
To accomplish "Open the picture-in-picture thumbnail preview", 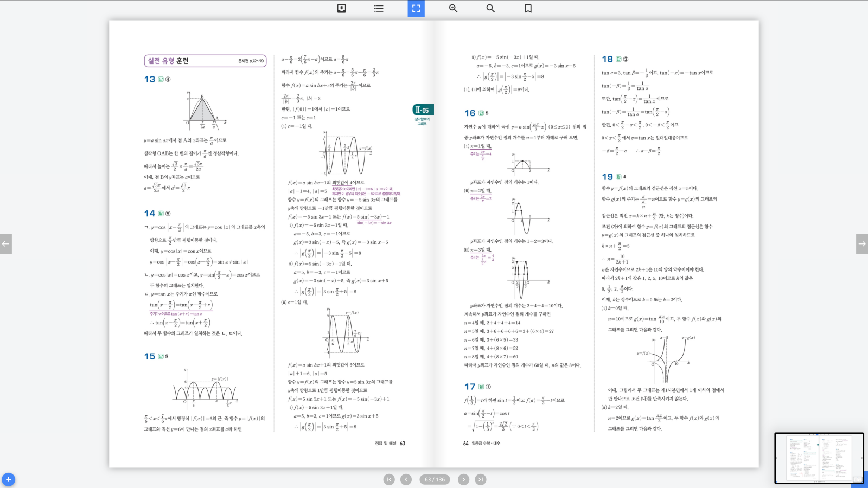I will (x=819, y=458).
